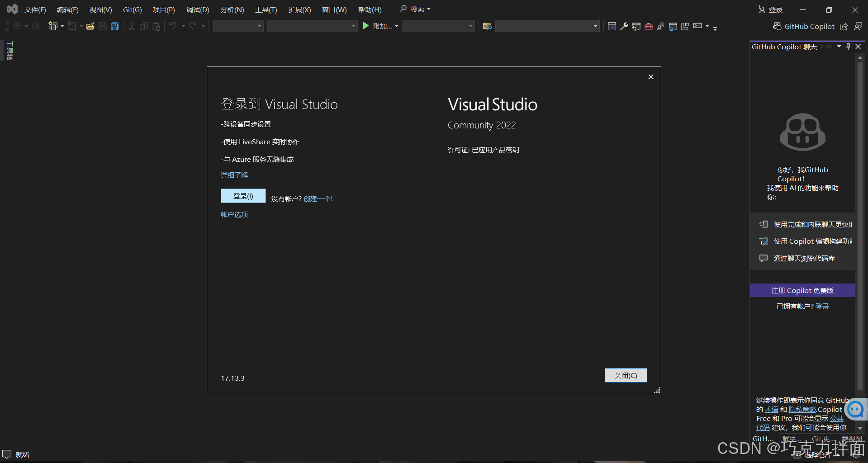Image resolution: width=868 pixels, height=463 pixels.
Task: Click the Git Changes window icon
Action: click(x=636, y=26)
